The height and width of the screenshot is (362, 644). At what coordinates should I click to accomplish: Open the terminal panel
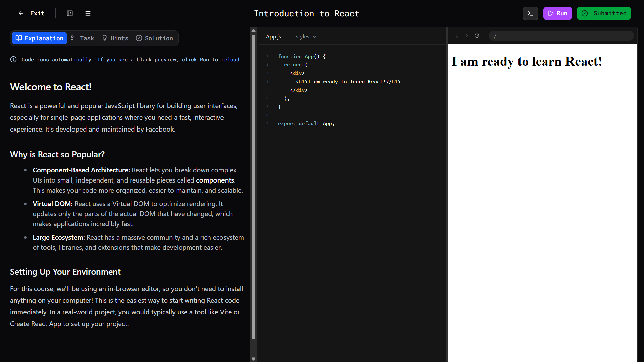(x=530, y=13)
